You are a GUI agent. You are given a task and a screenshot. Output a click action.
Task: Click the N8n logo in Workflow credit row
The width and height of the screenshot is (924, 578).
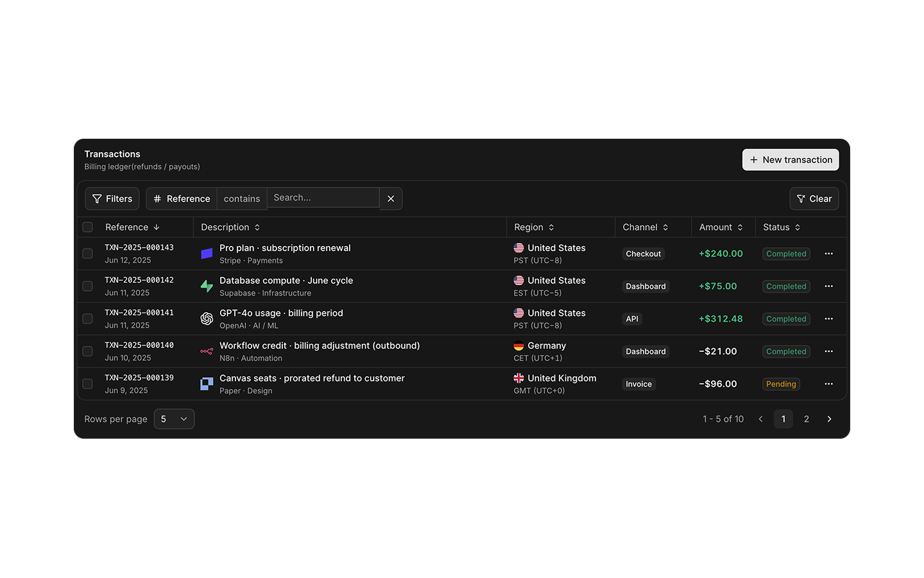(207, 351)
